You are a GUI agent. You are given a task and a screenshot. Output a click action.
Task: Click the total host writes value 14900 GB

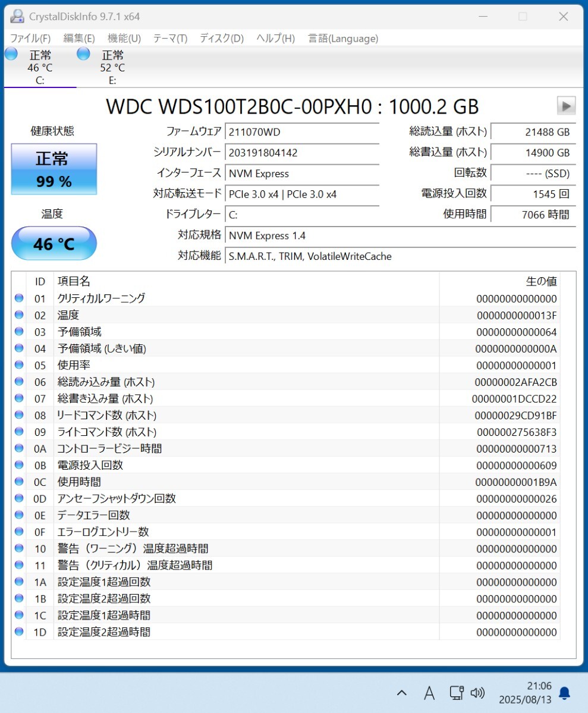pos(533,152)
